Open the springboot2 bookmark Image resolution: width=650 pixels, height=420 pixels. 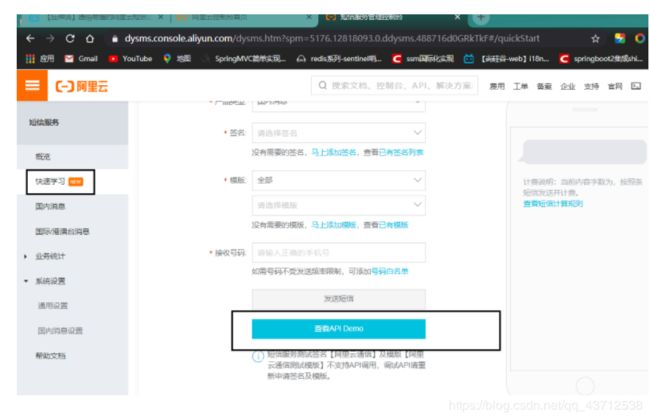(601, 59)
